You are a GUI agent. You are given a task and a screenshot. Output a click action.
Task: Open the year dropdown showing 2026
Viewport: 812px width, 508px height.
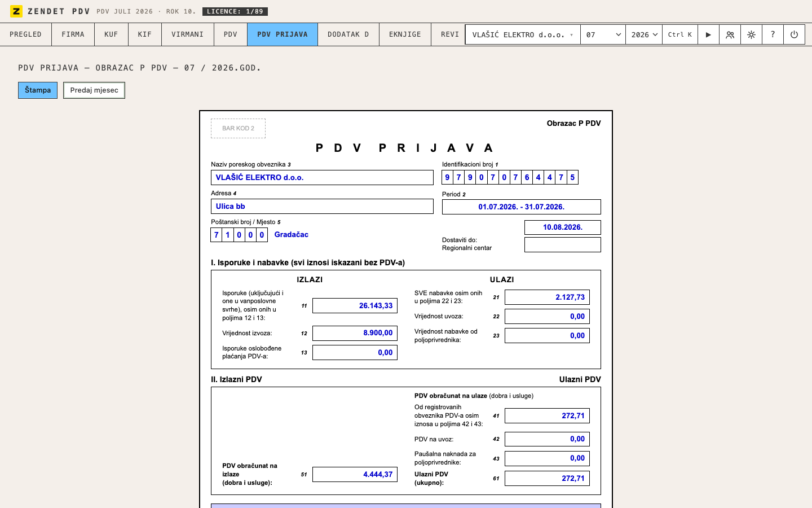coord(643,34)
